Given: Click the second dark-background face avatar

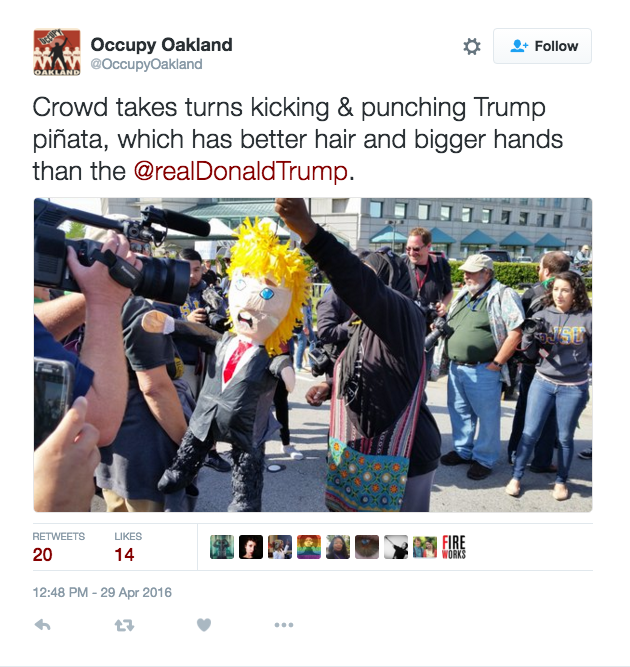Looking at the screenshot, I should click(251, 547).
